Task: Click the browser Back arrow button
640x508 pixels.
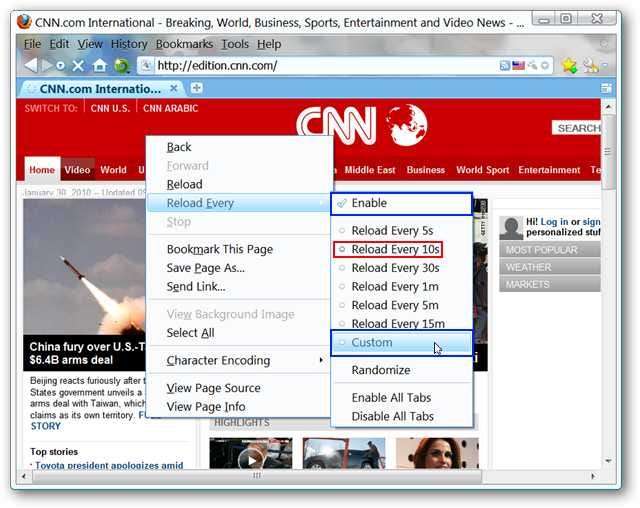Action: (x=31, y=65)
